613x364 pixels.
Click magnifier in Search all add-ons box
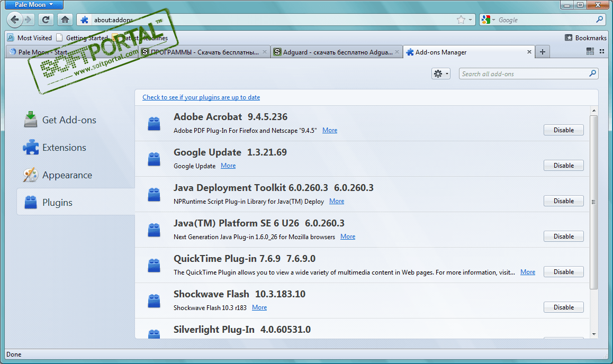[x=593, y=74]
